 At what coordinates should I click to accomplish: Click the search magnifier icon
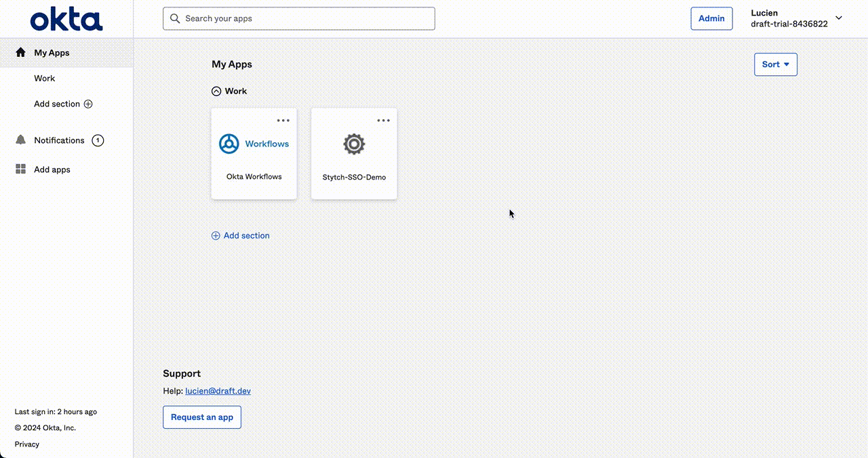pyautogui.click(x=176, y=18)
